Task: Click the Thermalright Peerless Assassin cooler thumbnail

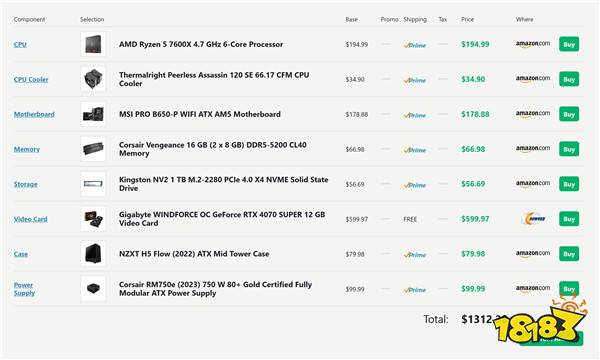Action: 93,79
